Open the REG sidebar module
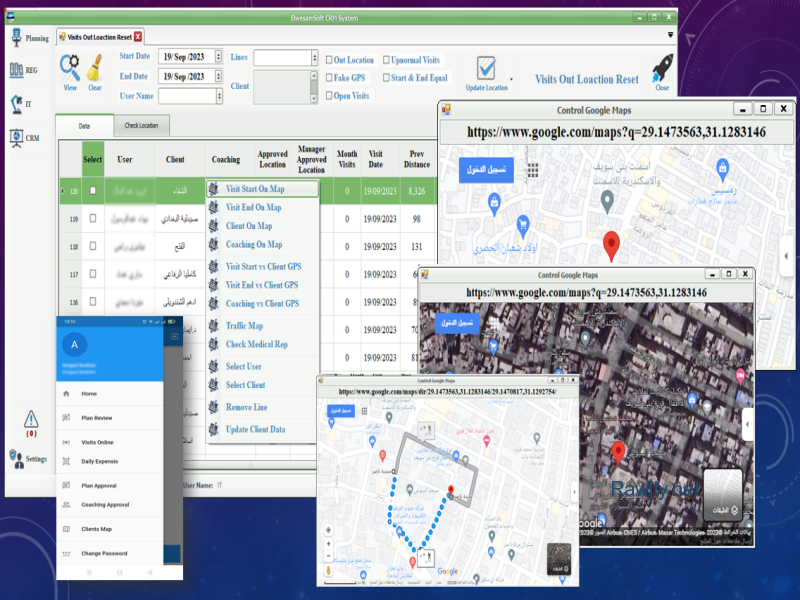This screenshot has height=600, width=800. click(23, 70)
